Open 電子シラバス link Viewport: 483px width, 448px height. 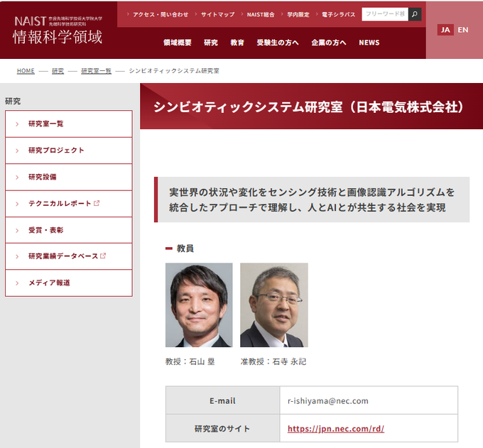[338, 14]
